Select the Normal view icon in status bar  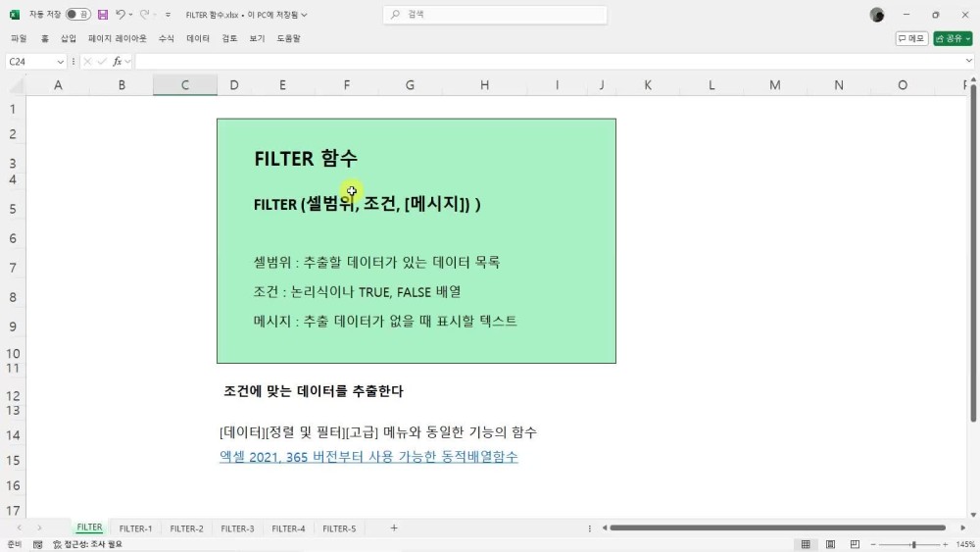tap(806, 544)
